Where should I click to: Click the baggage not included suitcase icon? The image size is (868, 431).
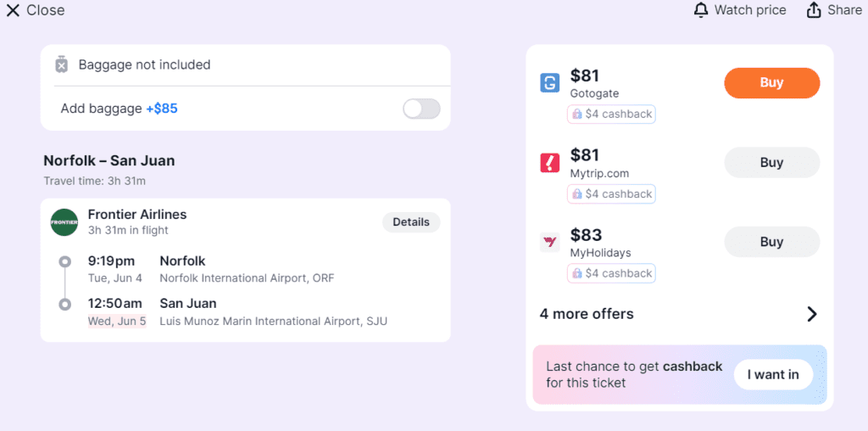pos(61,64)
